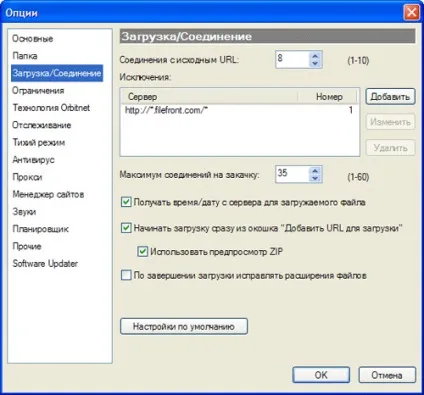
Task: Open the Планировщик category
Action: click(x=41, y=229)
